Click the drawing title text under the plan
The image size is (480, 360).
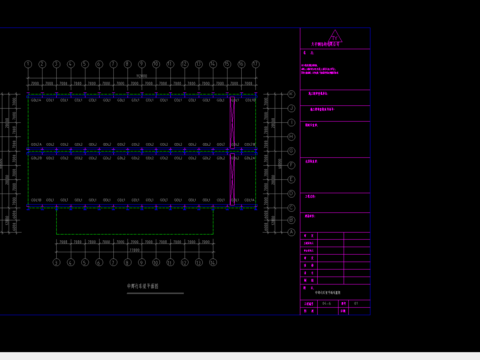(x=143, y=286)
